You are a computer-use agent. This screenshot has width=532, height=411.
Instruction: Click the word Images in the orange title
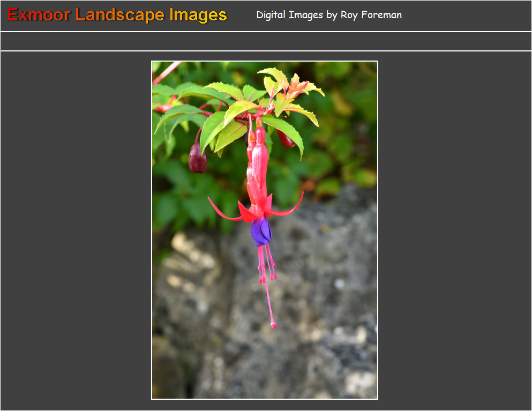pyautogui.click(x=198, y=15)
